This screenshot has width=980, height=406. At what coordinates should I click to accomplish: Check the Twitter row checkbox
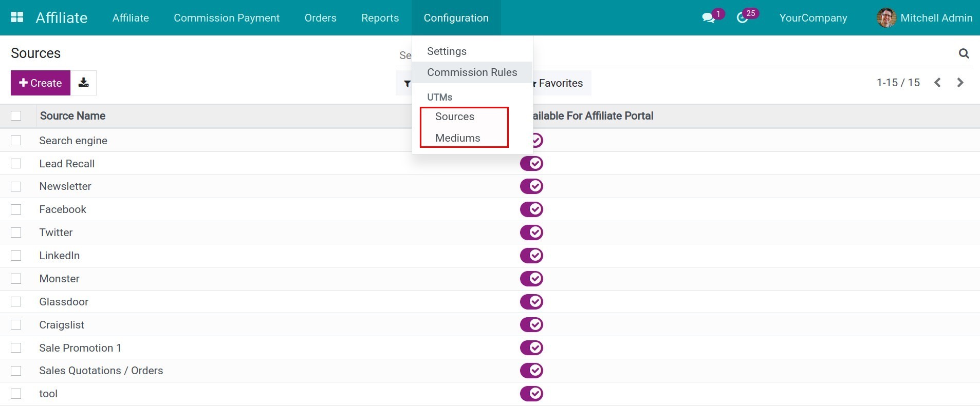[16, 233]
